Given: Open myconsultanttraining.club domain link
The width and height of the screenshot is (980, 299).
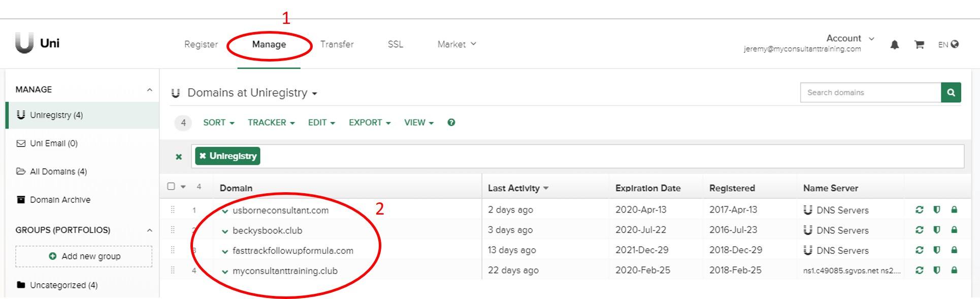Looking at the screenshot, I should tap(285, 271).
